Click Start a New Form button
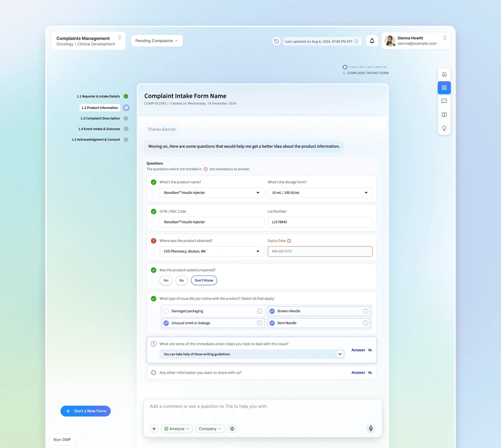The width and height of the screenshot is (501, 448). click(x=86, y=411)
